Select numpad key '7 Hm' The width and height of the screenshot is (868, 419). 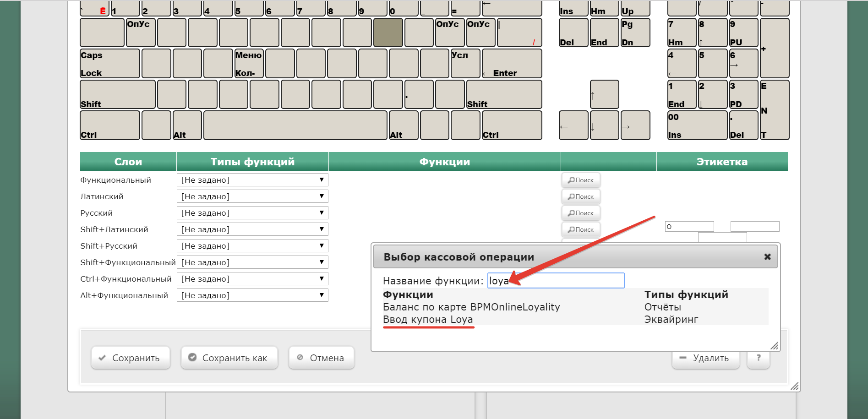click(x=682, y=33)
